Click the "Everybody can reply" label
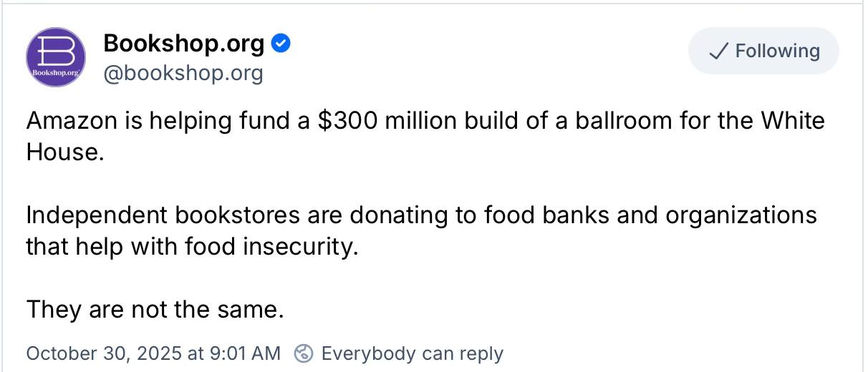The width and height of the screenshot is (868, 372). coord(413,353)
